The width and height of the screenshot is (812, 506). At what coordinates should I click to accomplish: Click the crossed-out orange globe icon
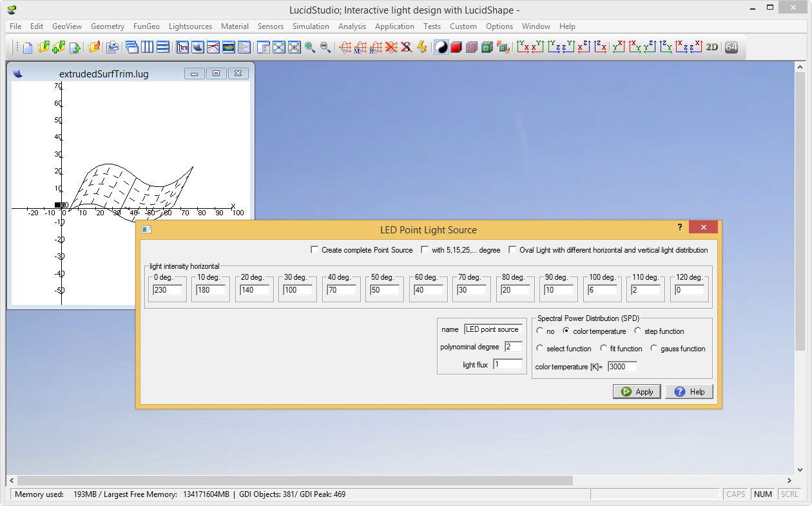[391, 47]
